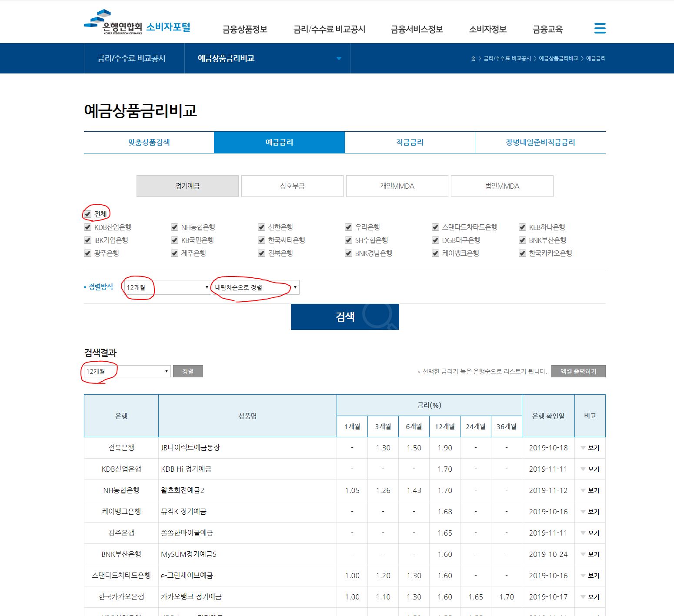
Task: Go to 홈 in the breadcrumb
Action: [x=473, y=58]
